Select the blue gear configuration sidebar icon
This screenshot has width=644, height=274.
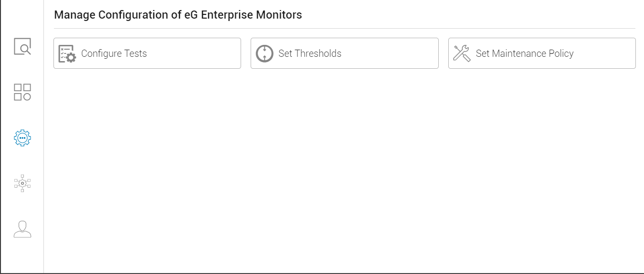click(22, 138)
